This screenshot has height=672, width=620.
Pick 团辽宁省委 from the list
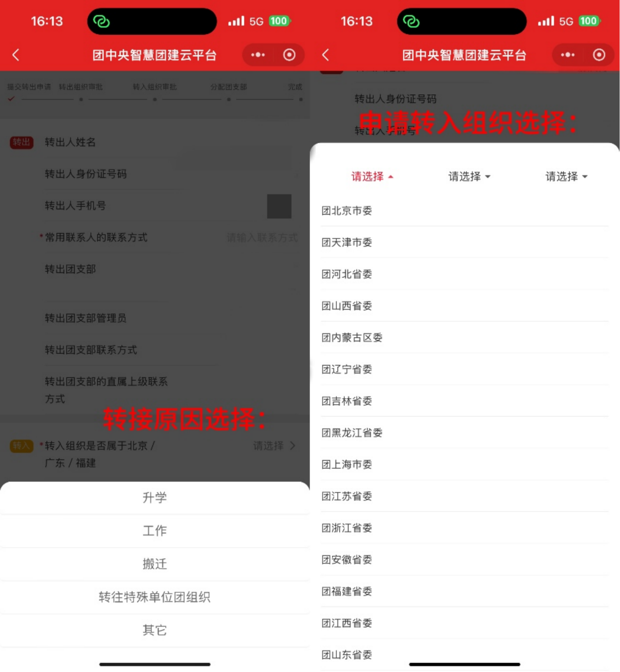tap(465, 369)
